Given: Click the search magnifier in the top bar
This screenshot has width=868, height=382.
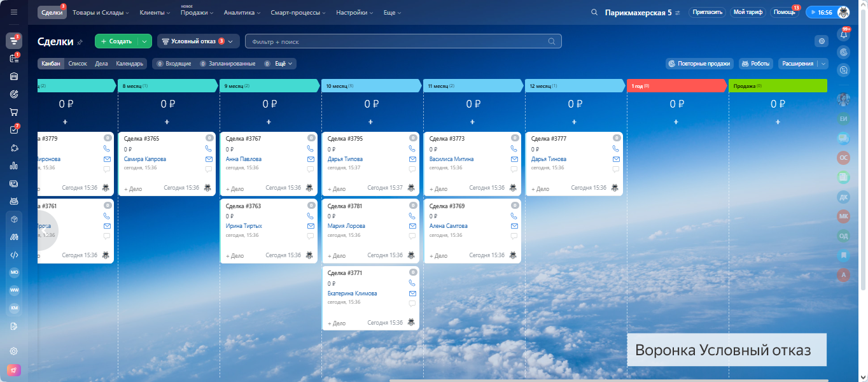Looking at the screenshot, I should coord(594,12).
